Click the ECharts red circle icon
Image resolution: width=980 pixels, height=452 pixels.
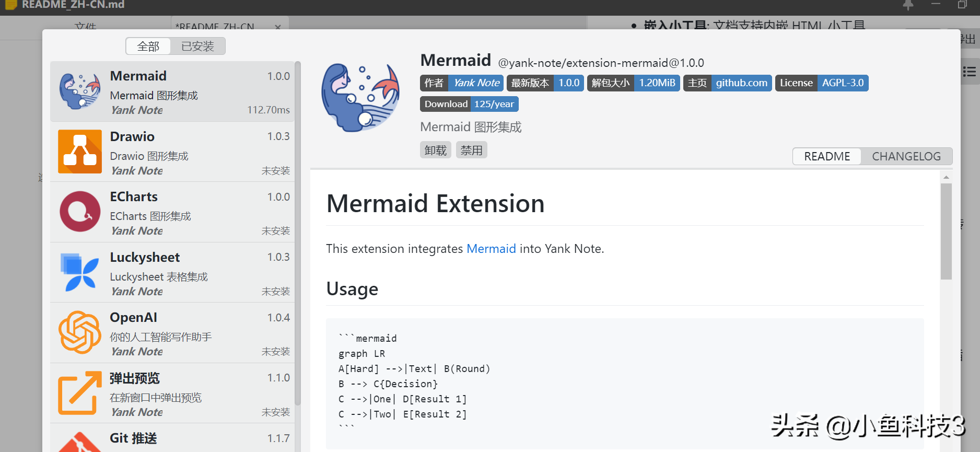80,212
